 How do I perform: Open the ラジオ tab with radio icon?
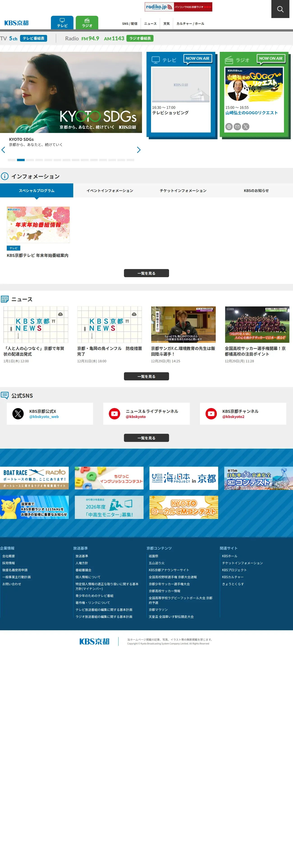point(87,23)
